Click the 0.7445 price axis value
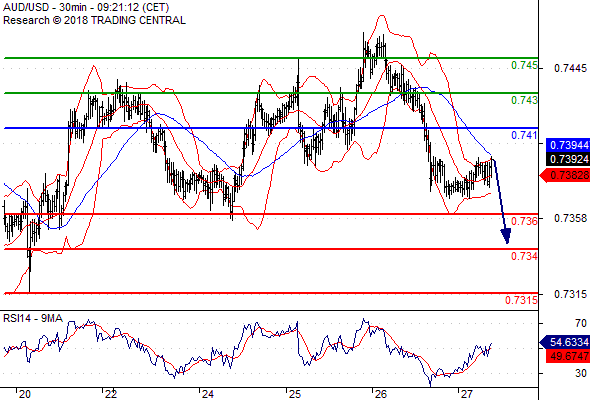 point(570,68)
